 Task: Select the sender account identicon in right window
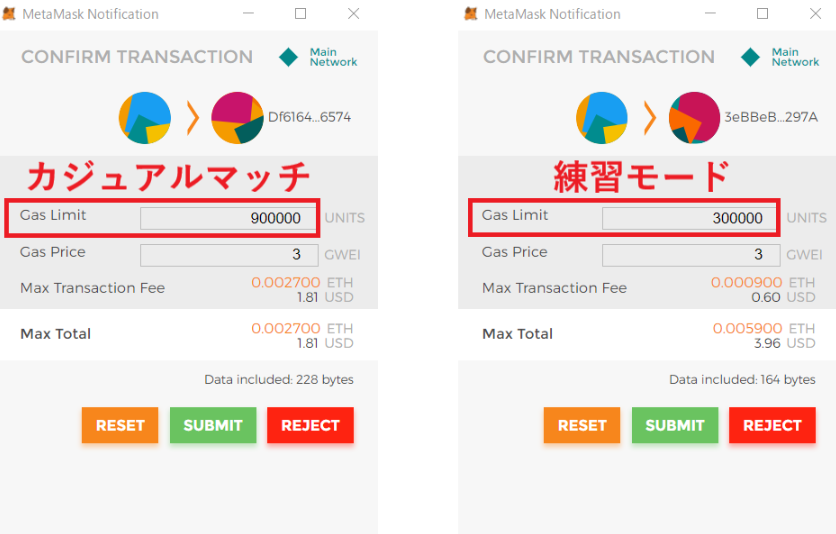tap(602, 118)
